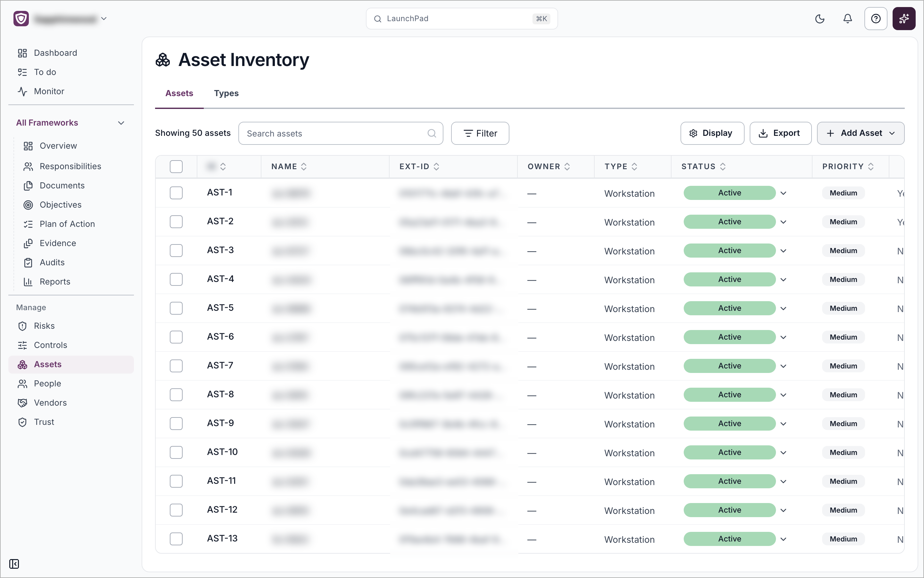Image resolution: width=924 pixels, height=578 pixels.
Task: Go to Overview in frameworks
Action: [74, 146]
